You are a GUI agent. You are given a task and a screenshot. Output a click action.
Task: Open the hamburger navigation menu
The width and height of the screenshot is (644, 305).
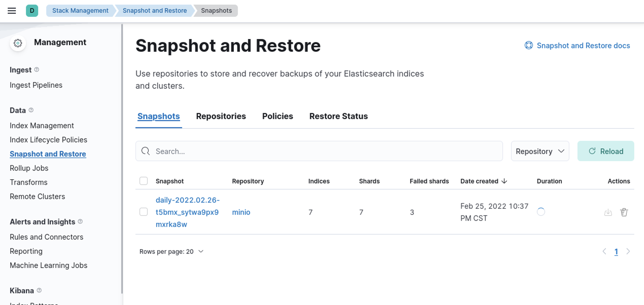click(12, 11)
